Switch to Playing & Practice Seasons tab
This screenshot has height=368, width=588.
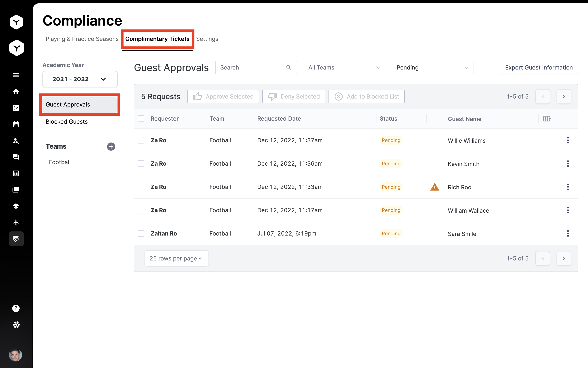coord(82,39)
